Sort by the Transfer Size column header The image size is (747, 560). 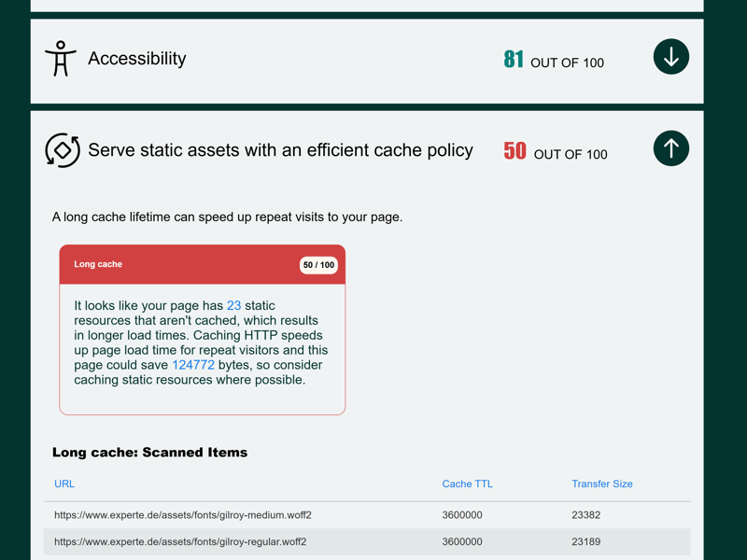click(x=601, y=483)
